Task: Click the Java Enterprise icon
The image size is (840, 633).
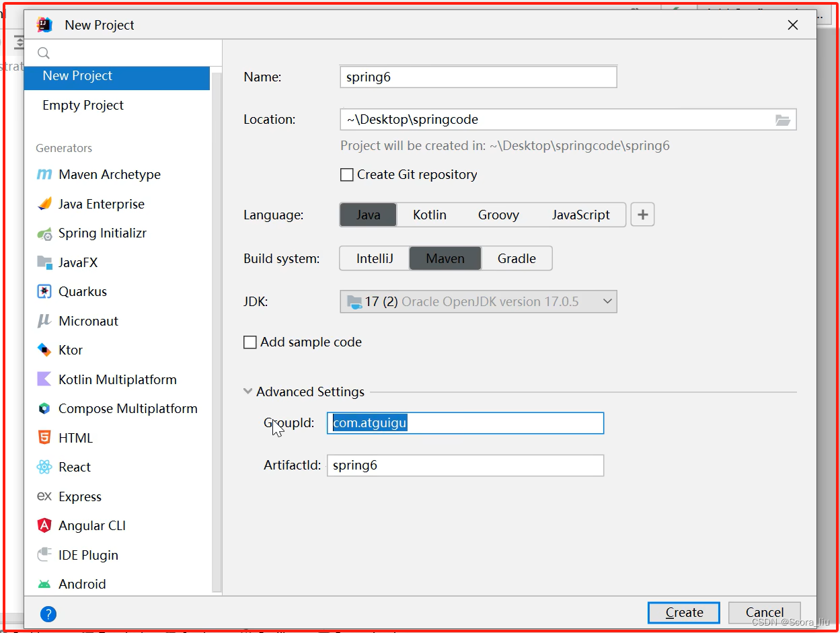Action: [x=44, y=204]
